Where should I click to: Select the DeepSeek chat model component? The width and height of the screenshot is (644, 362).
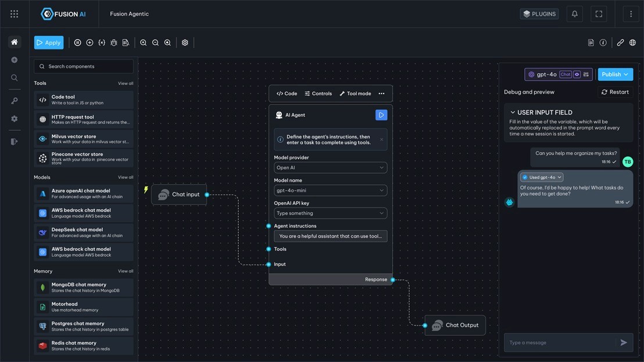[x=84, y=232]
